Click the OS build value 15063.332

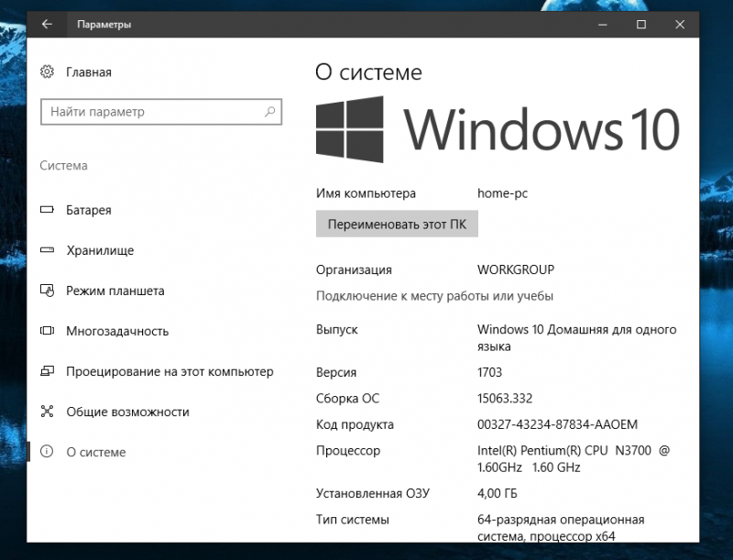[x=505, y=399]
